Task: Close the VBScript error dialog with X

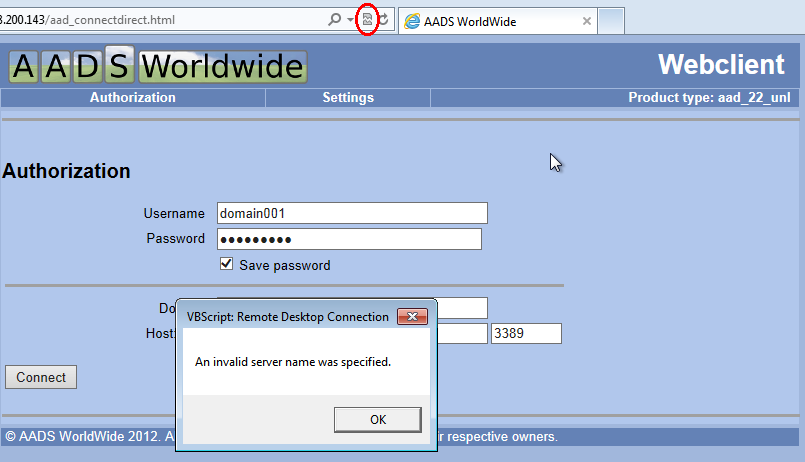Action: pos(412,316)
